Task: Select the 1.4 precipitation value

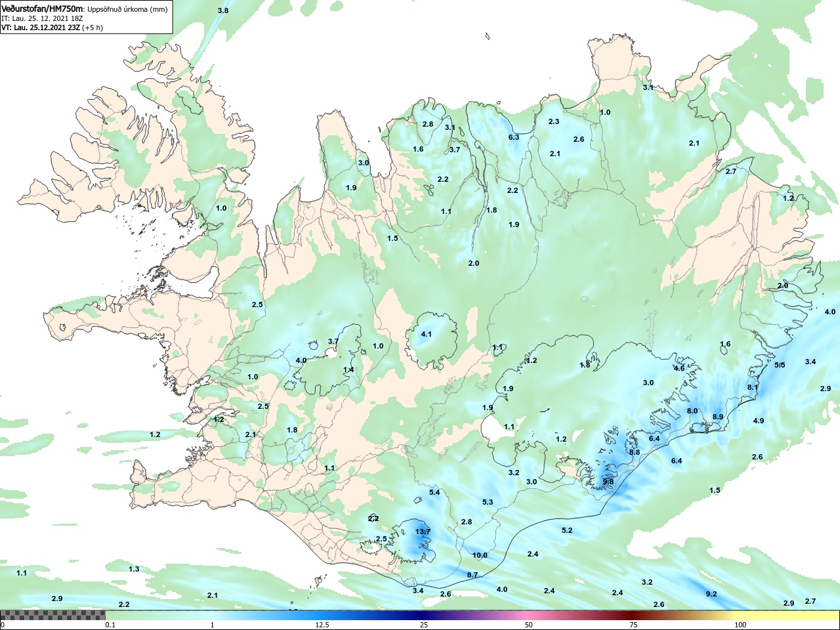Action: click(x=348, y=369)
